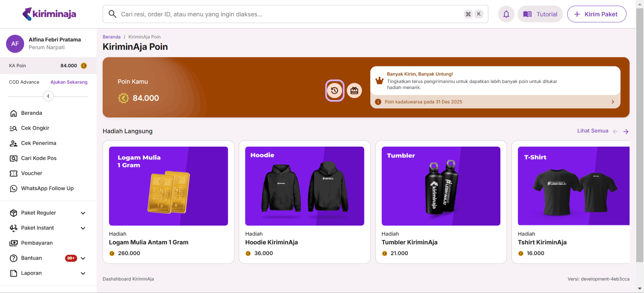Click the KA Poin coin icon

84,66
